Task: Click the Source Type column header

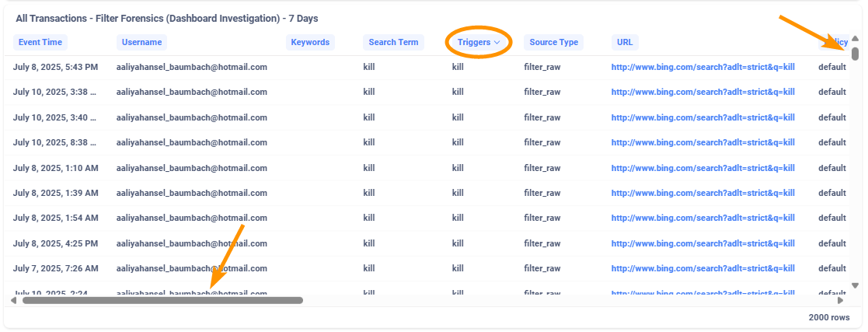Action: coord(553,42)
